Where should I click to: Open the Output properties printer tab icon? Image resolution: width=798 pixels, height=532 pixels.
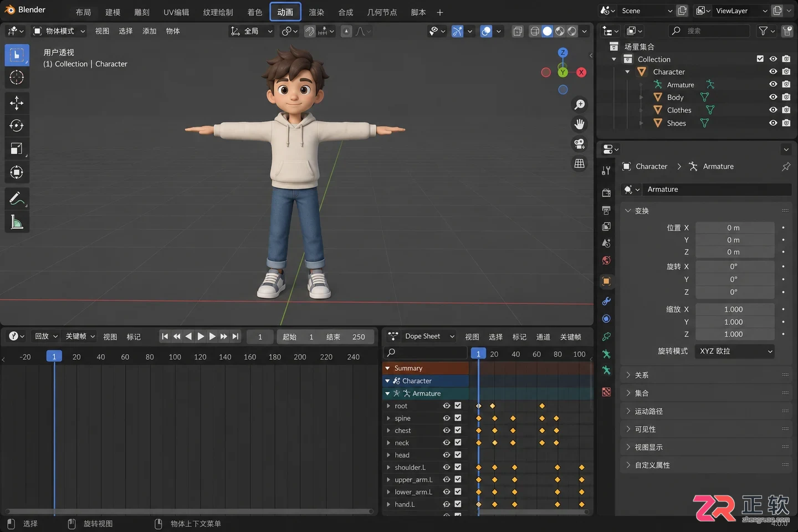[606, 210]
